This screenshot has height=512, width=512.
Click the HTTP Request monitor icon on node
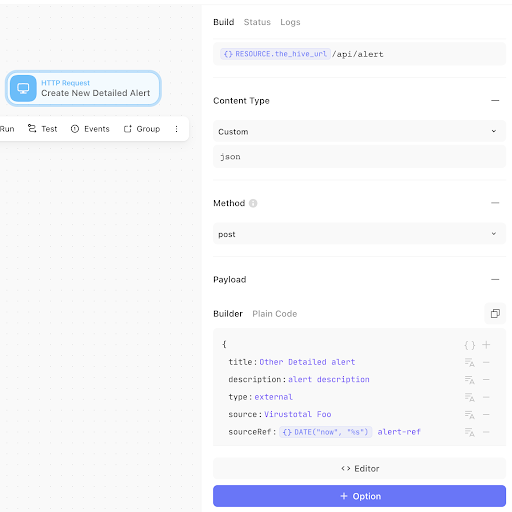coord(23,88)
